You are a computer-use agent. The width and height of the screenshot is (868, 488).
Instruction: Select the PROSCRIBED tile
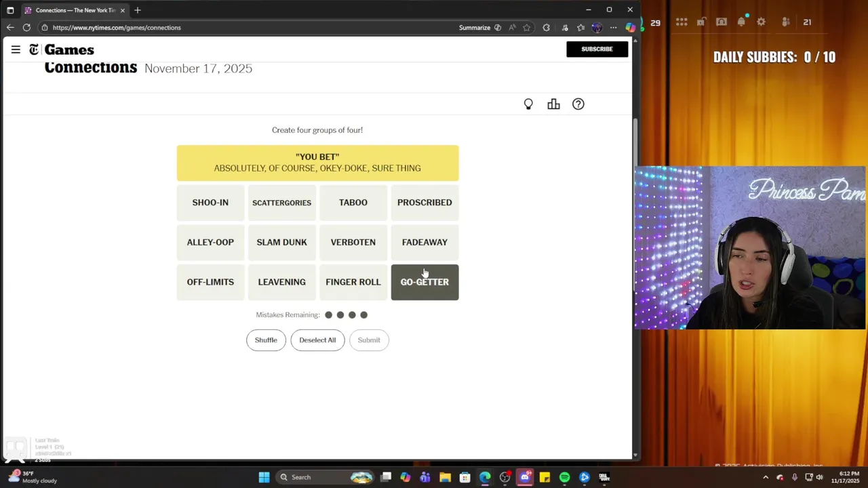coord(425,203)
